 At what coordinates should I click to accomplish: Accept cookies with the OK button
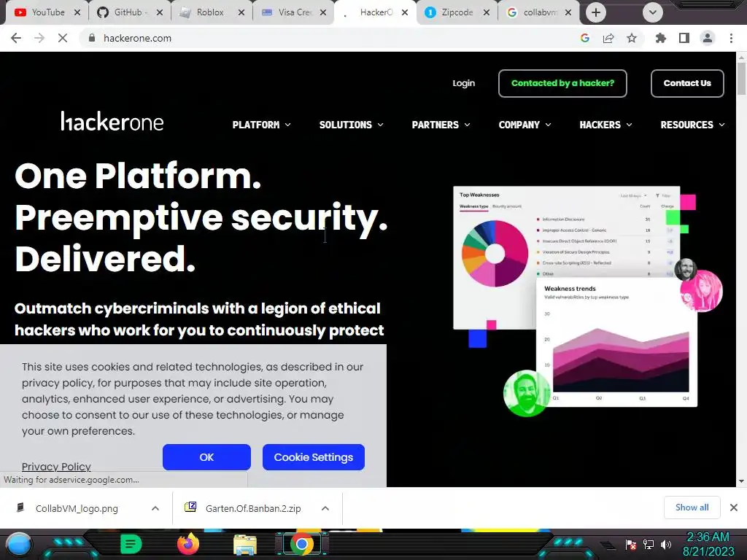click(x=206, y=457)
